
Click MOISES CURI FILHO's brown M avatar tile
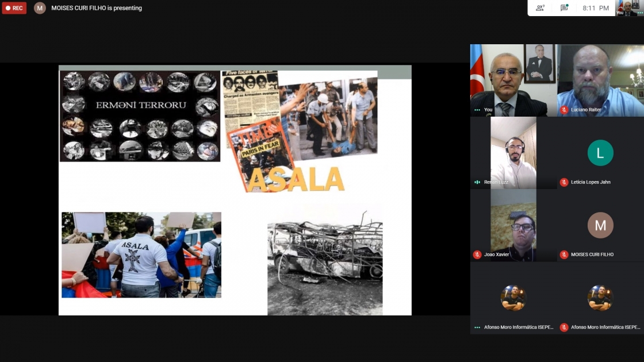click(x=600, y=225)
